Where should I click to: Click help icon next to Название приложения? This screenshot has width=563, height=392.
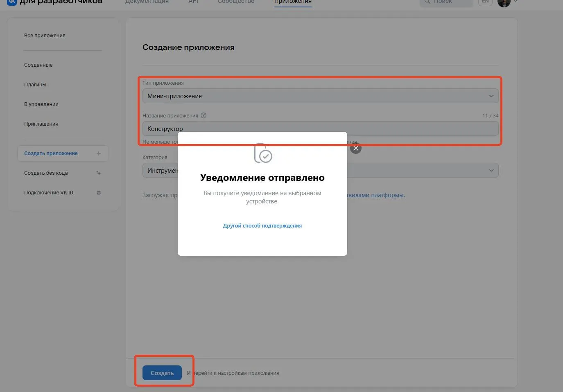click(x=203, y=116)
